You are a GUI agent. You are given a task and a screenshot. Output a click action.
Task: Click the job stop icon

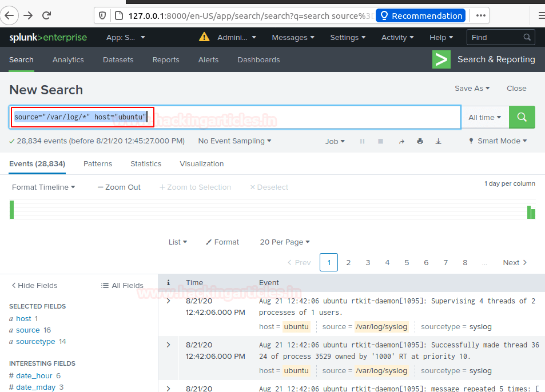(380, 141)
